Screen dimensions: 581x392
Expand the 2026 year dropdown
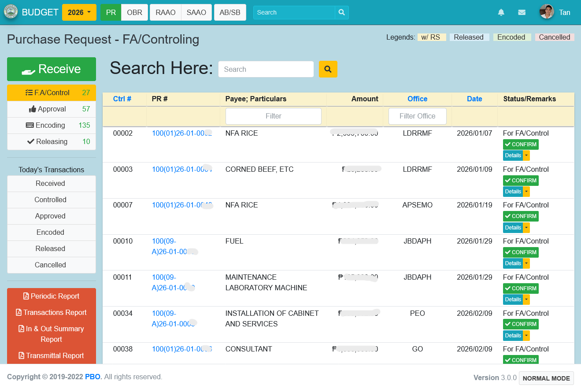[79, 12]
